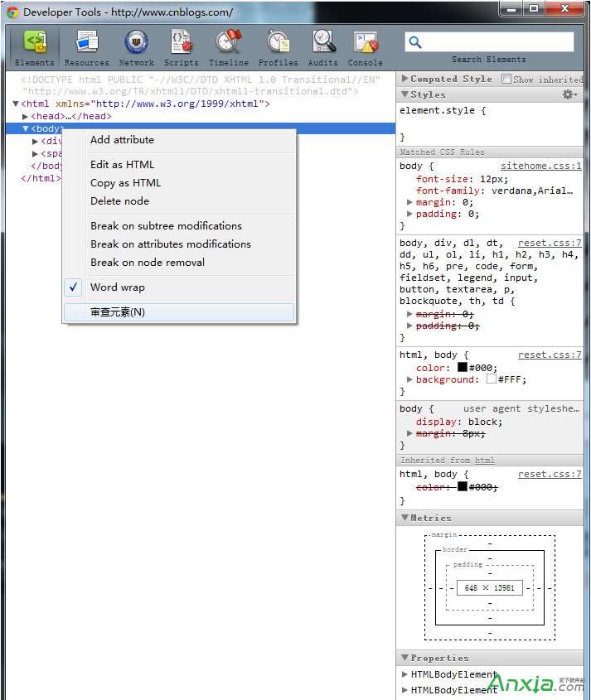591x700 pixels.
Task: Choose Add attribute from context menu
Action: [x=179, y=140]
